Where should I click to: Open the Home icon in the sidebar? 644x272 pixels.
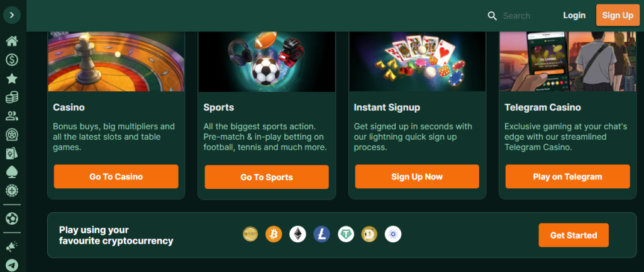click(12, 41)
